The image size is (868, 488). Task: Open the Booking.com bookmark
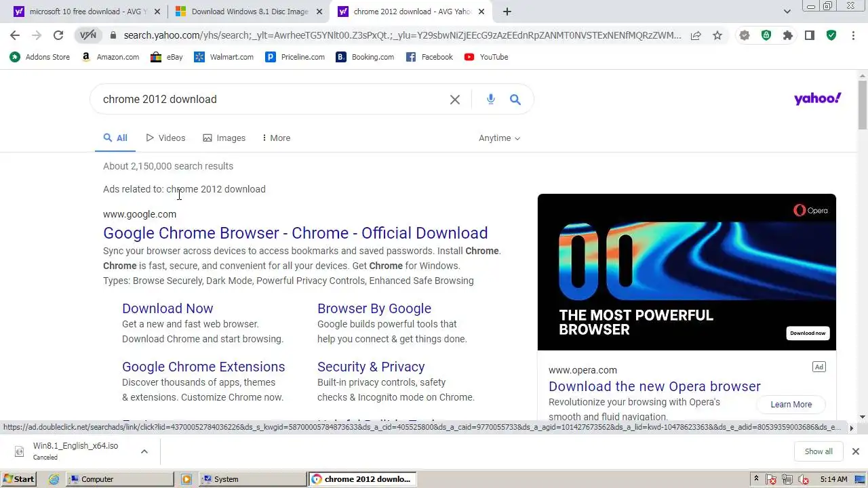[x=365, y=57]
